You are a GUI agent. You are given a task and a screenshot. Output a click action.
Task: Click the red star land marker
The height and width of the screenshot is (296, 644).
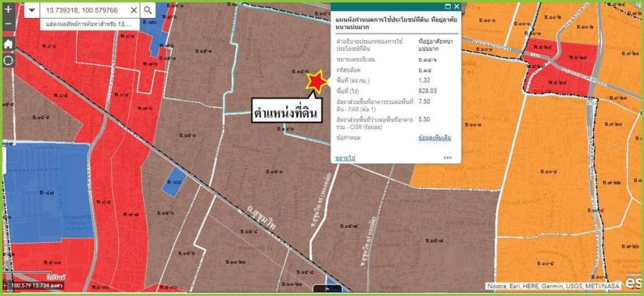pos(314,82)
